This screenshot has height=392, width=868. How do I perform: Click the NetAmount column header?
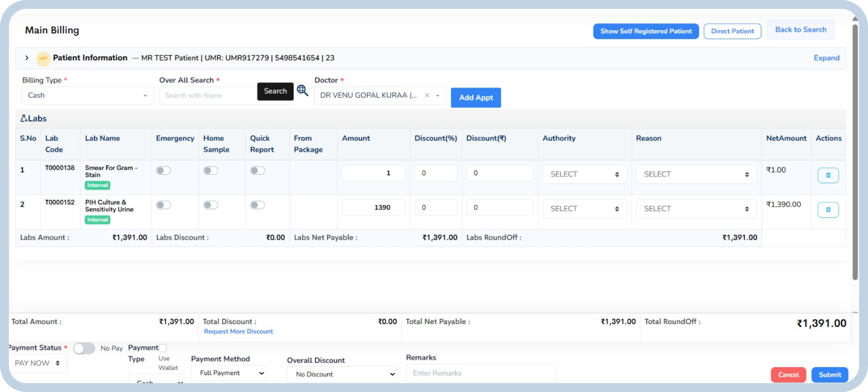(786, 138)
